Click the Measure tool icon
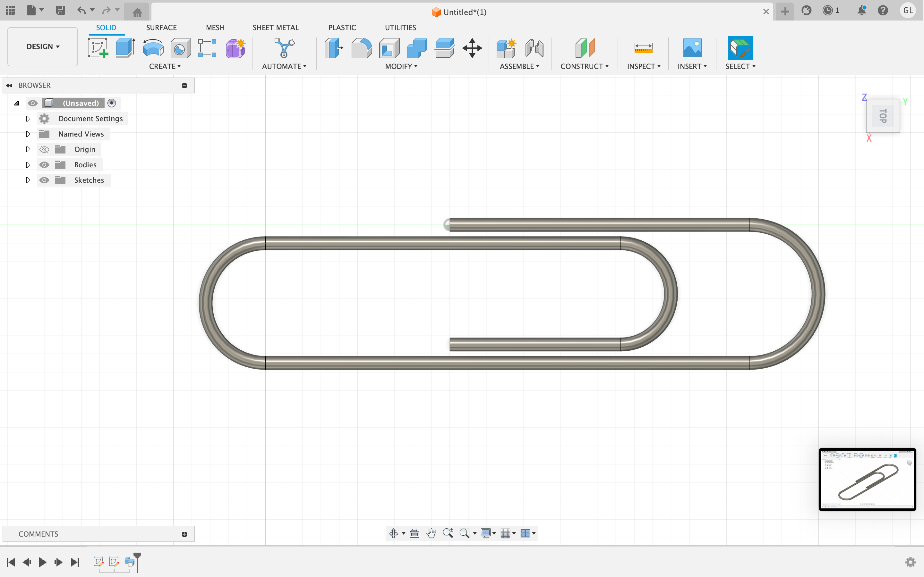Image resolution: width=924 pixels, height=577 pixels. click(x=643, y=48)
